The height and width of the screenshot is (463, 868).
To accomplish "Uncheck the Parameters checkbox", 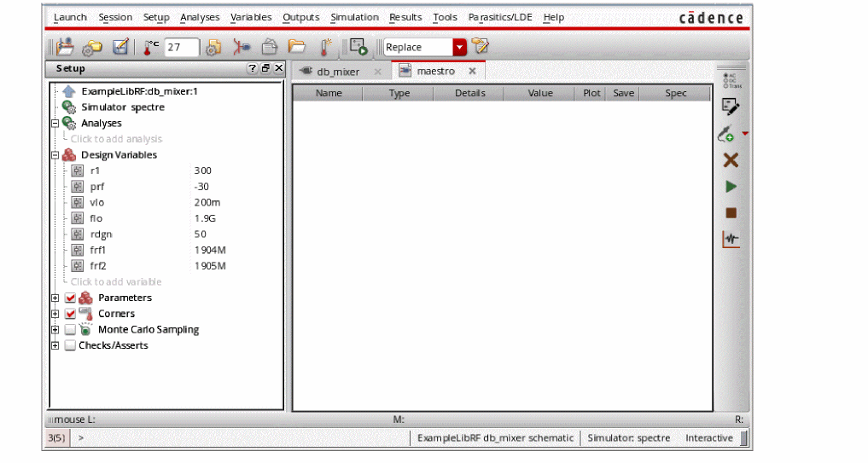I will click(70, 298).
